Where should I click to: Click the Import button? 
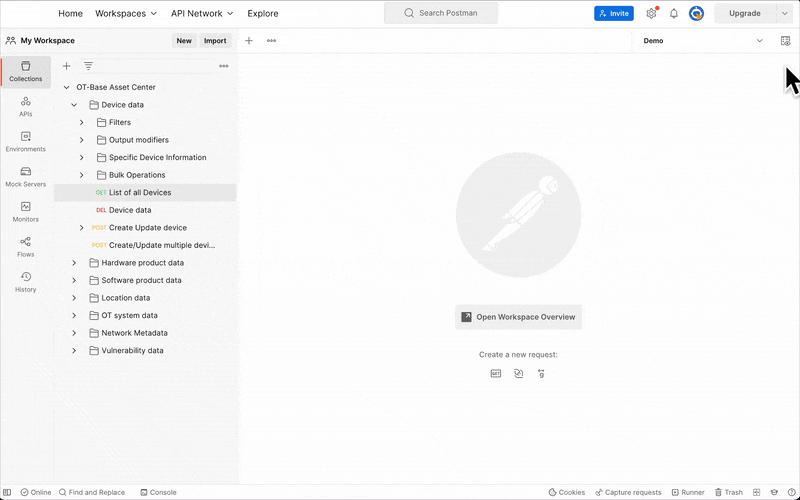pyautogui.click(x=215, y=41)
